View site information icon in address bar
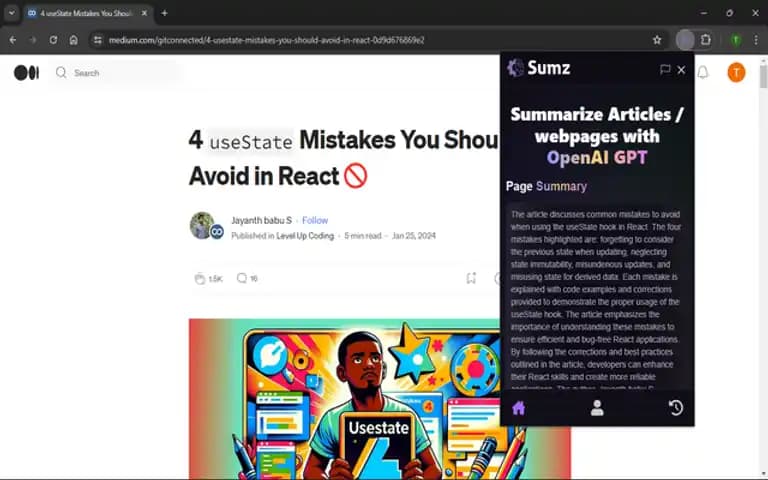Viewport: 768px width, 480px height. (x=97, y=40)
